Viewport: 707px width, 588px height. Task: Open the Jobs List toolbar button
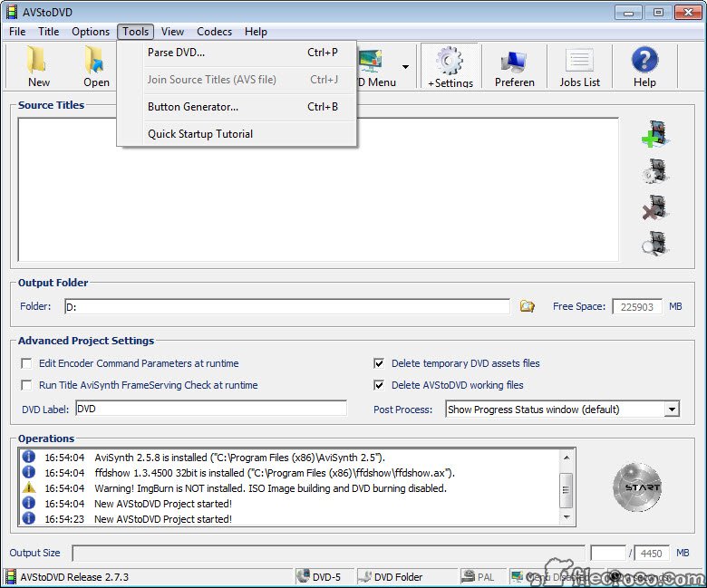point(579,66)
